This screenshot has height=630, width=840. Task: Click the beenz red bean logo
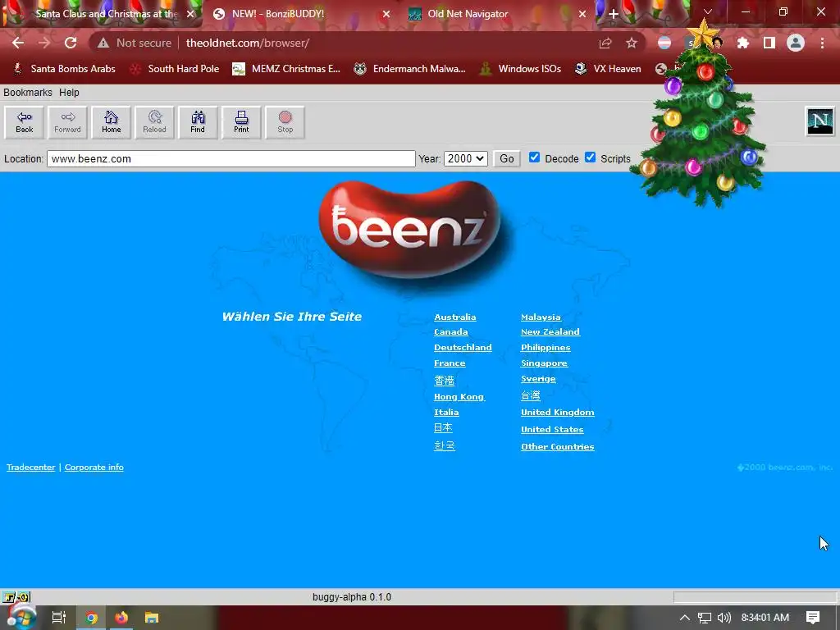(x=410, y=230)
